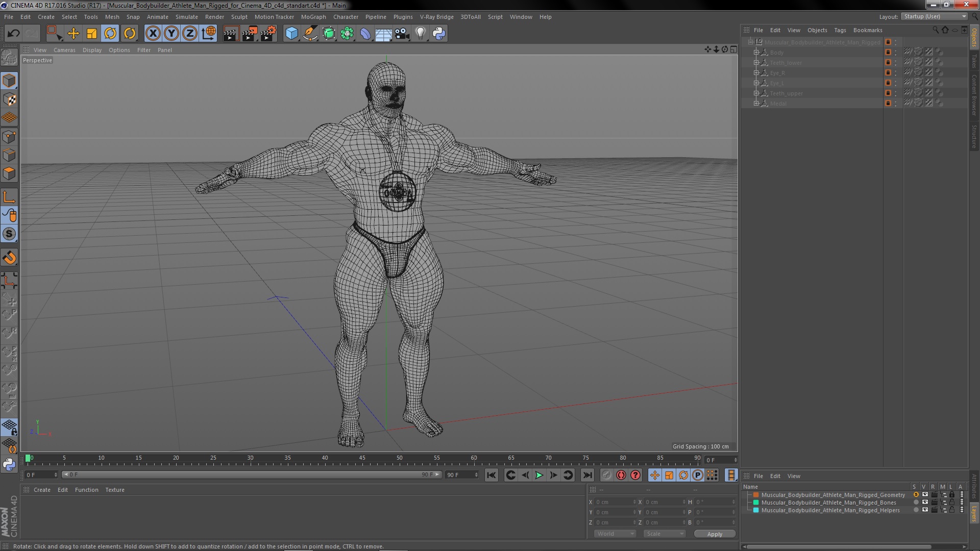This screenshot has width=980, height=551.
Task: Add a Subdivision Surface generator icon
Action: 329,34
